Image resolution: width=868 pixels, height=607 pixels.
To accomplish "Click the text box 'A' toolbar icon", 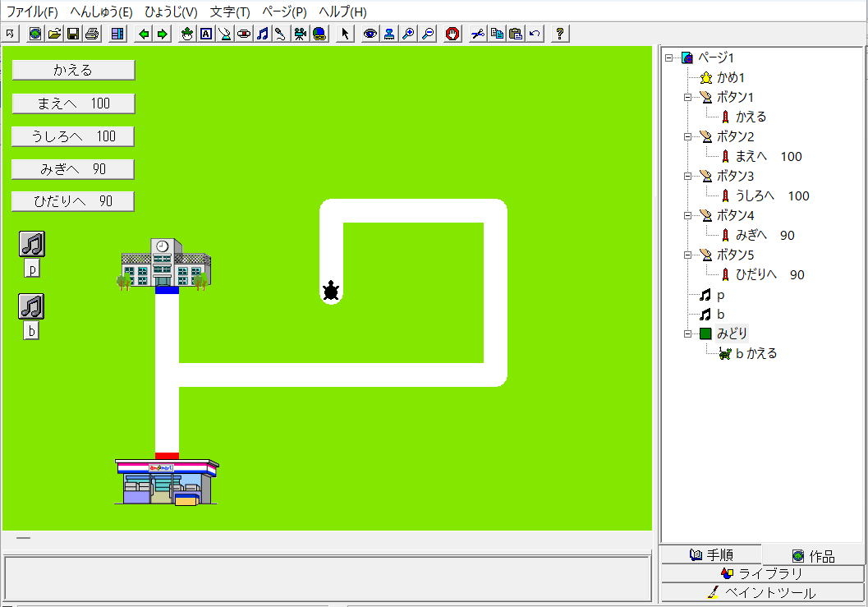I will tap(206, 34).
